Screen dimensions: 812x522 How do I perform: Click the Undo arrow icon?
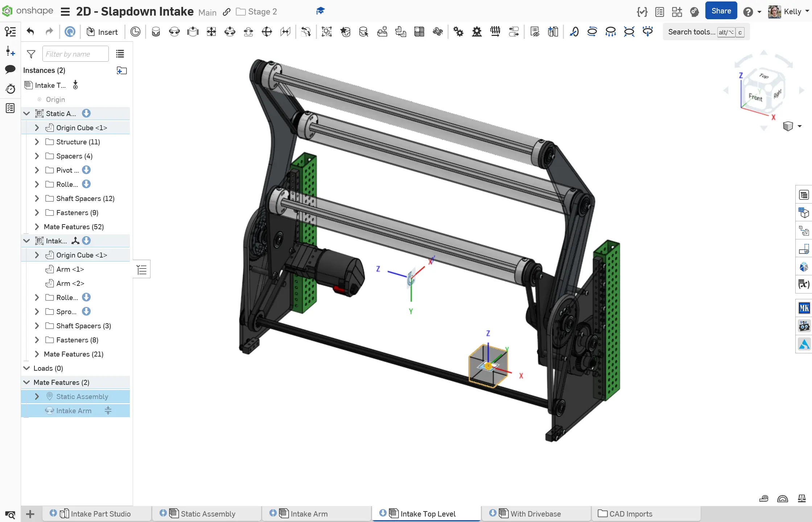pyautogui.click(x=30, y=32)
